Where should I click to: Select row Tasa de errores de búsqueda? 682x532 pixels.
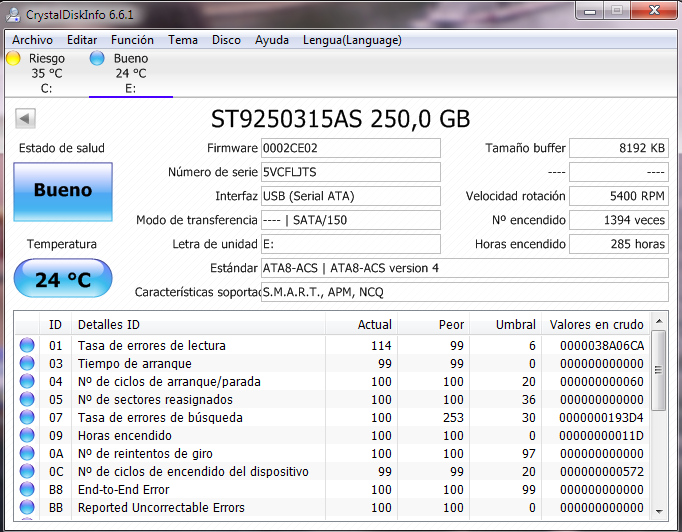(332, 418)
